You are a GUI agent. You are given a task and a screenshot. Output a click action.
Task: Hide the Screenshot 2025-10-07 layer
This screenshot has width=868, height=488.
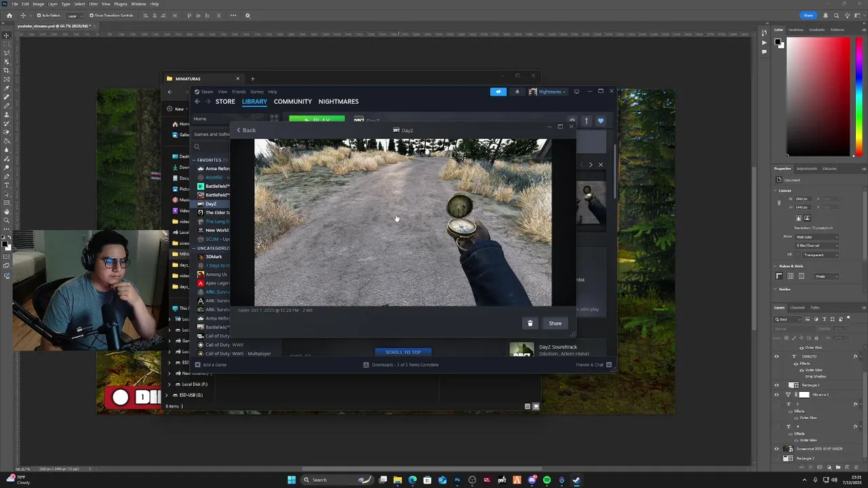776,449
